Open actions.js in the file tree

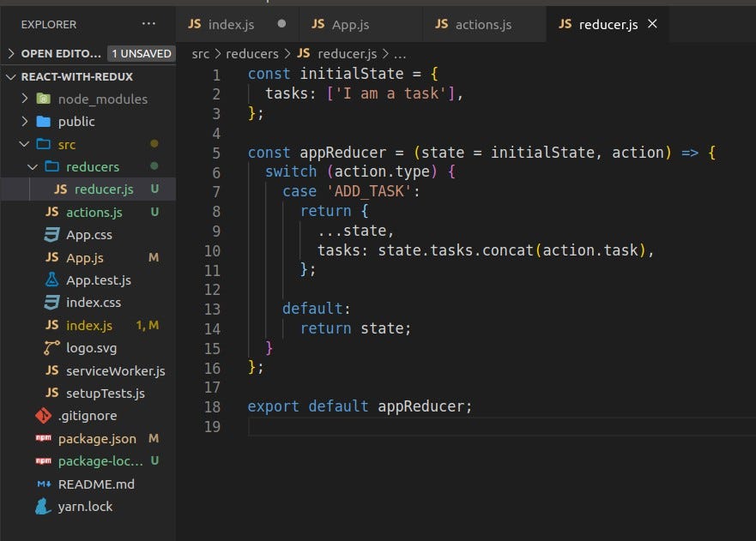[94, 212]
